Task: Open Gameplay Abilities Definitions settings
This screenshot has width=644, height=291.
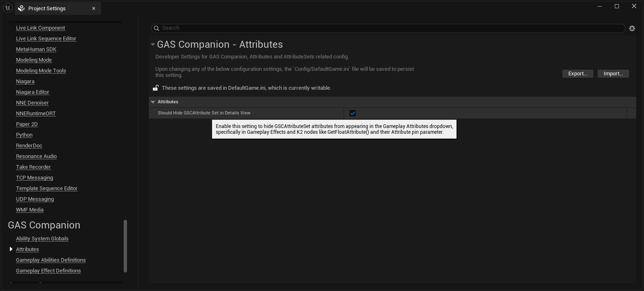Action: (x=51, y=260)
